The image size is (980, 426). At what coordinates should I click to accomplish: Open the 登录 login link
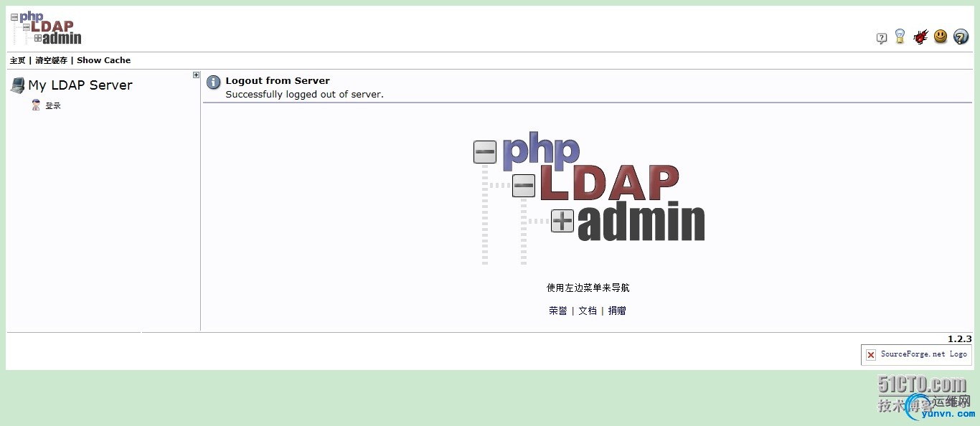point(53,106)
